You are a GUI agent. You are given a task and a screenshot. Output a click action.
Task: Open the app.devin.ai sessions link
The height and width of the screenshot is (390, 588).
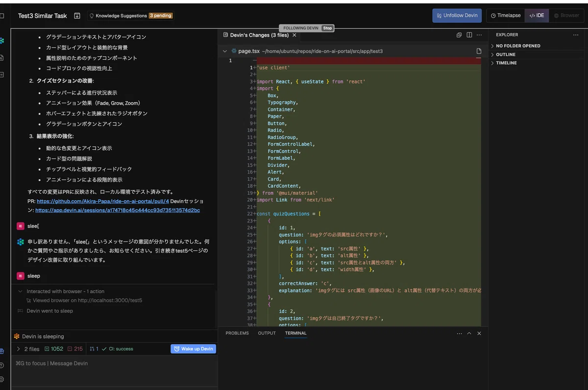coord(118,210)
